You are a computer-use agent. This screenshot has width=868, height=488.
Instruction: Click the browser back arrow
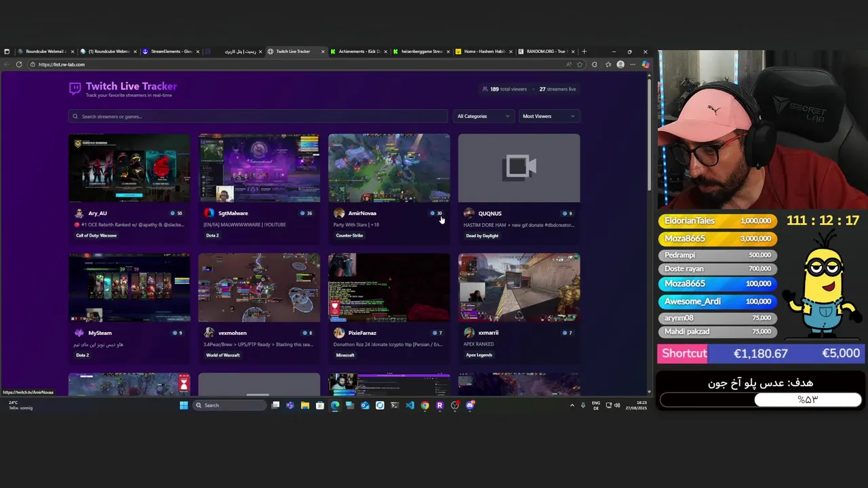pos(6,64)
